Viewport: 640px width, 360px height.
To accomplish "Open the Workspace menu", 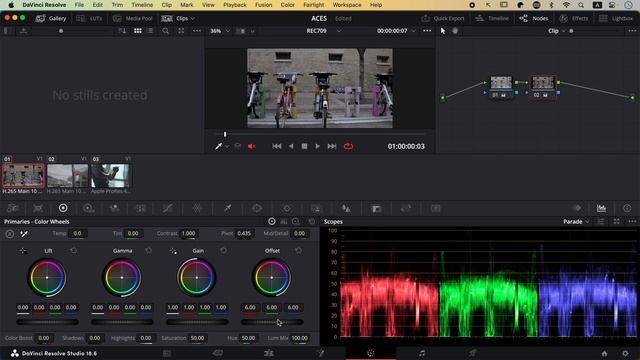I will pyautogui.click(x=347, y=5).
